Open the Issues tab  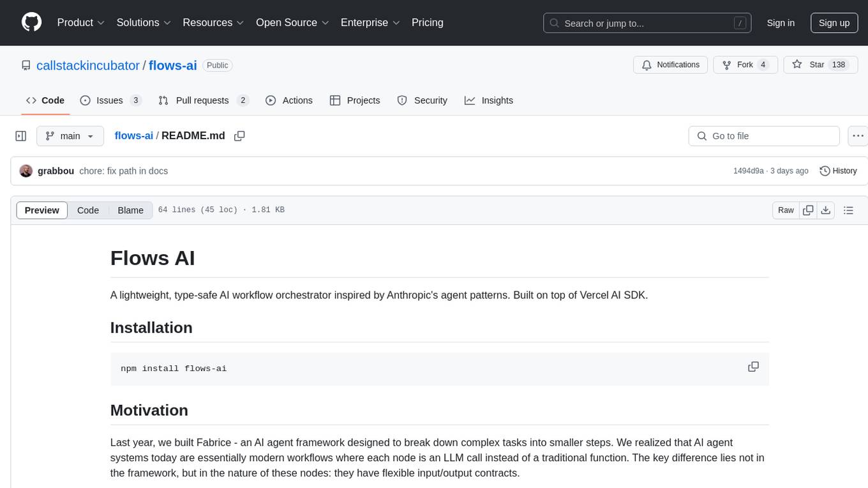tap(110, 100)
